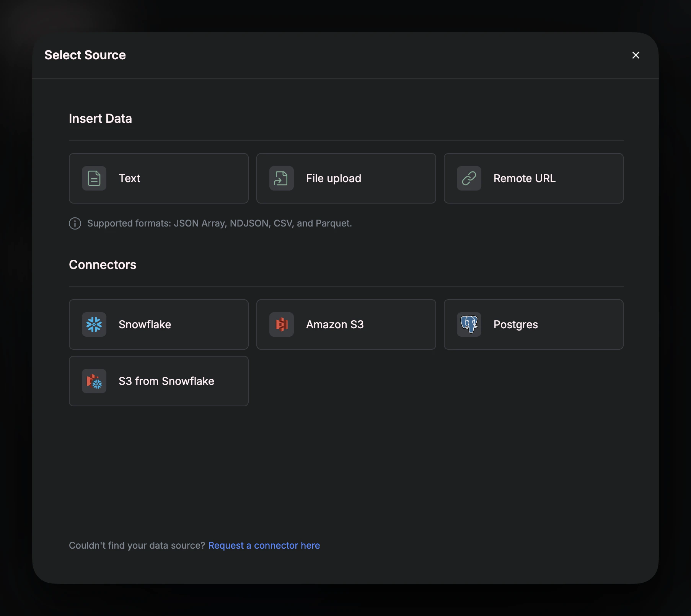Select the Postgres elephant icon
Viewport: 691px width, 616px height.
point(469,324)
